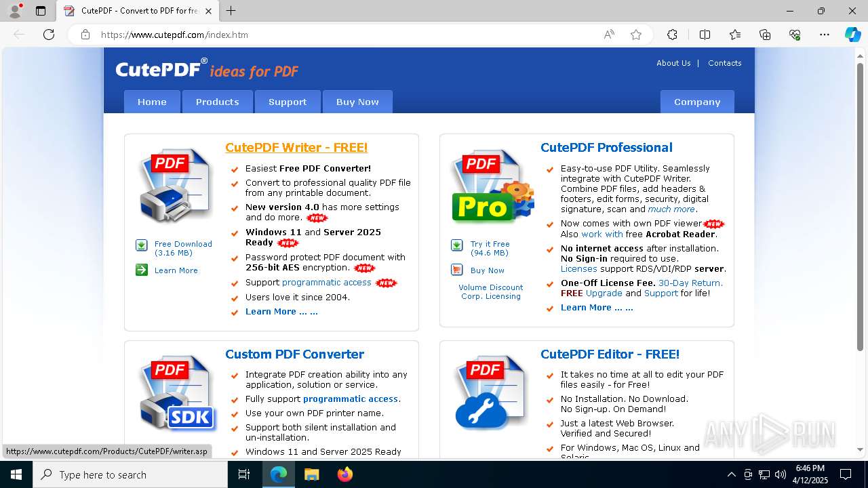Image resolution: width=868 pixels, height=488 pixels.
Task: Click Learn More ... link in Writer box
Action: pos(281,311)
